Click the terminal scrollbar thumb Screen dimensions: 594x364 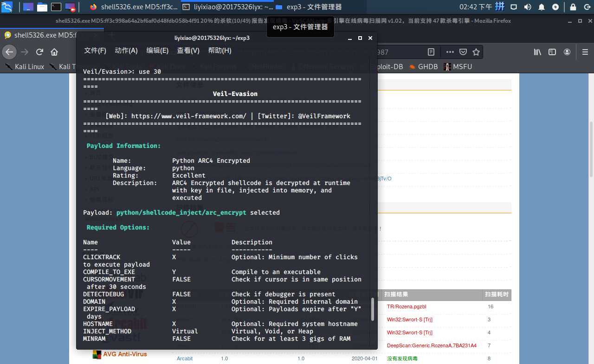(x=372, y=309)
